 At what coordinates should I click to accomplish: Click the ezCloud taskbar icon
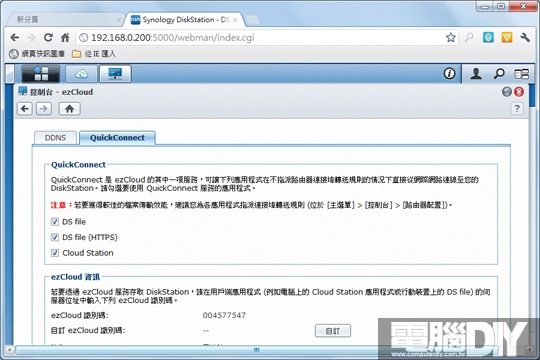pyautogui.click(x=81, y=73)
